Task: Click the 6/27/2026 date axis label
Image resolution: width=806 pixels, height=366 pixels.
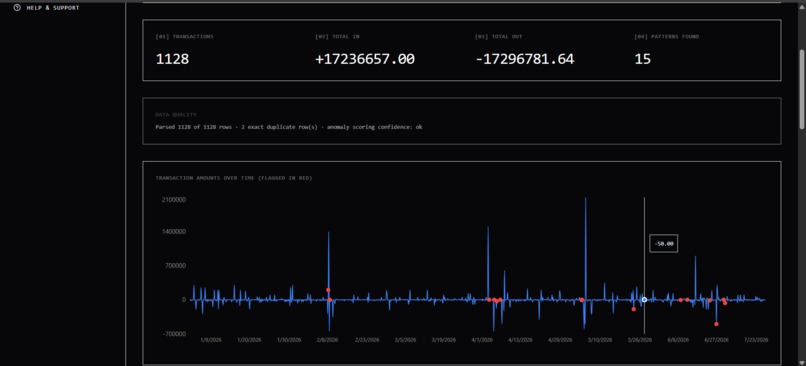Action: (x=716, y=340)
